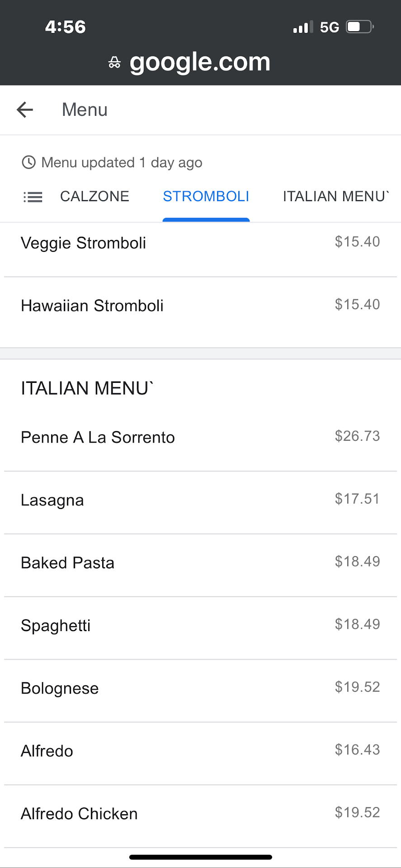Tap the battery status icon
Image resolution: width=401 pixels, height=868 pixels.
360,27
